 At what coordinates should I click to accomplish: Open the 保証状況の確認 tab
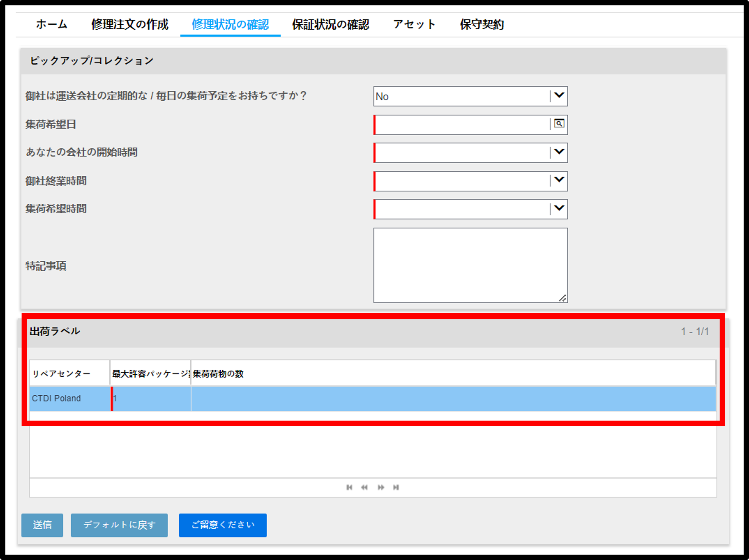[x=330, y=24]
